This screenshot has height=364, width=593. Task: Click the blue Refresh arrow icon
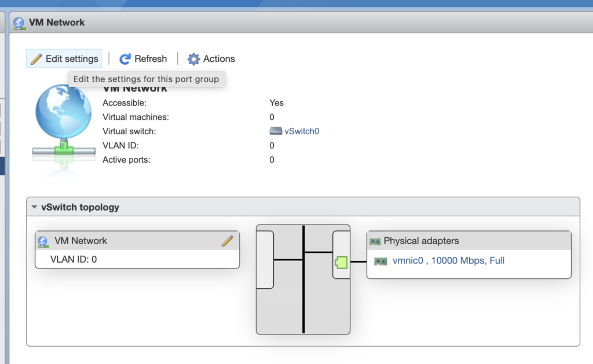click(x=125, y=59)
